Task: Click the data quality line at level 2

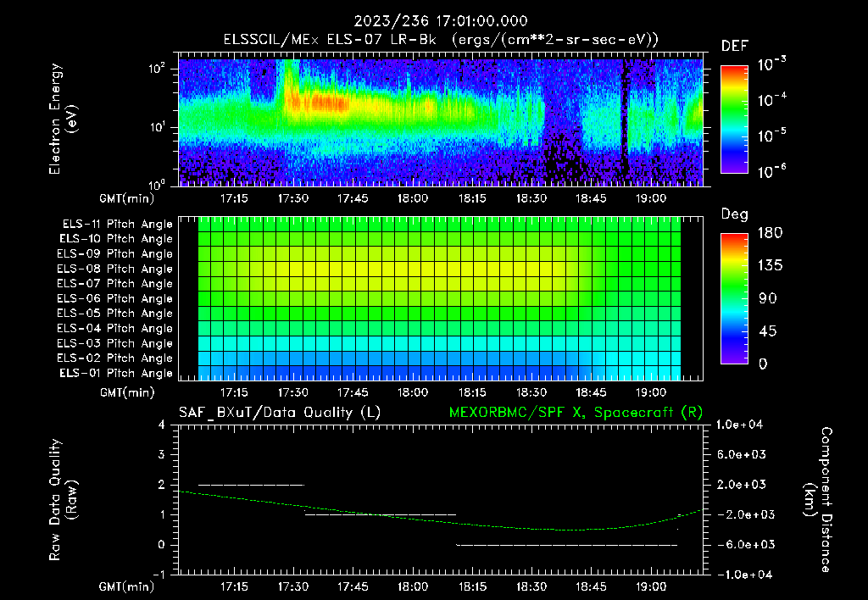Action: tap(251, 485)
